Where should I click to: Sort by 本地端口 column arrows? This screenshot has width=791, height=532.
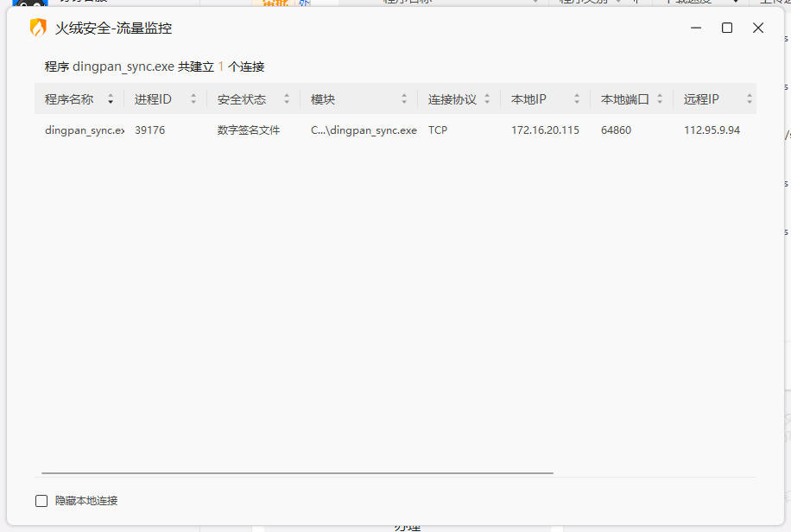tap(660, 99)
